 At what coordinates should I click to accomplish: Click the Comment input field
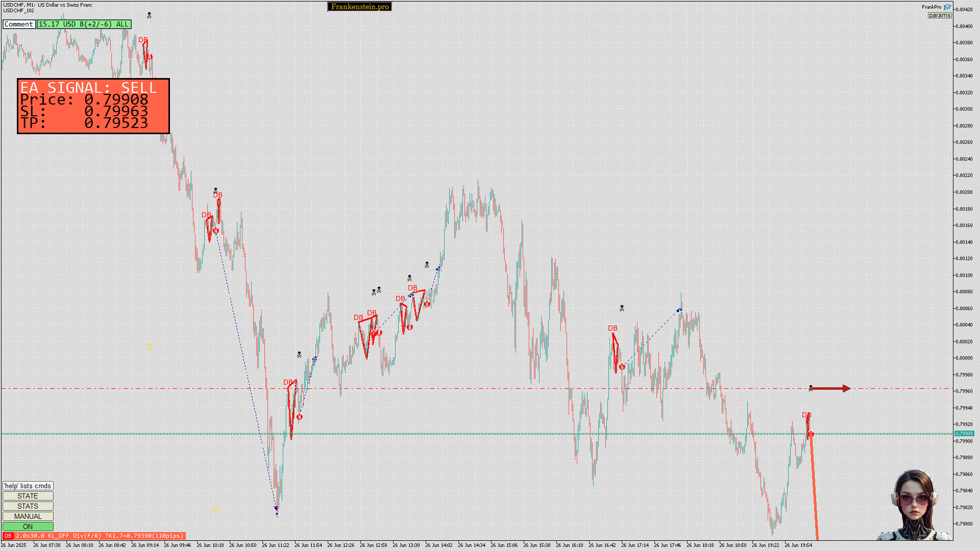[19, 24]
